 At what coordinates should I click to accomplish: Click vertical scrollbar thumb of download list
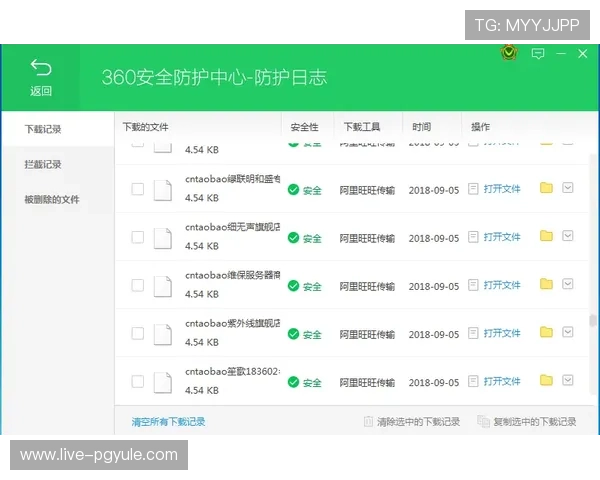(593, 320)
